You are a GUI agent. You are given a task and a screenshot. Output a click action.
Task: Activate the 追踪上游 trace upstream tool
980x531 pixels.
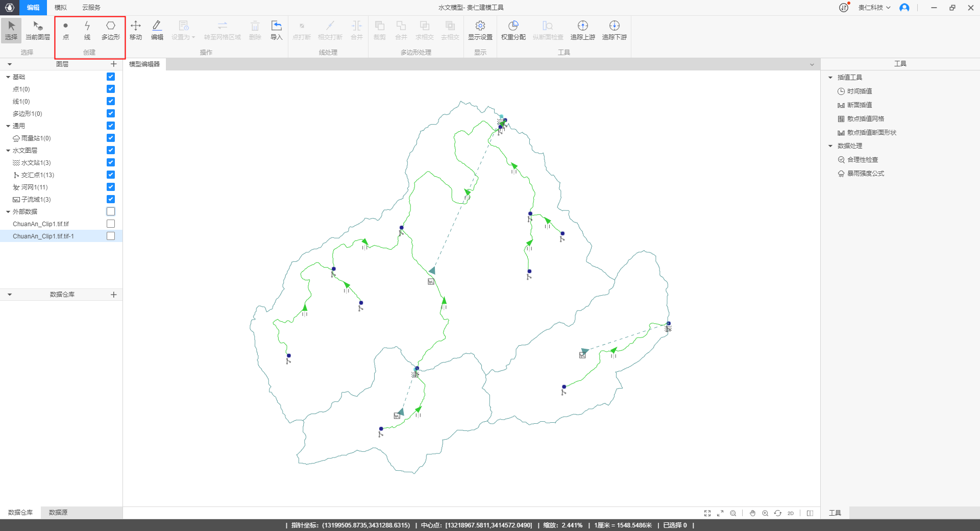coord(582,30)
